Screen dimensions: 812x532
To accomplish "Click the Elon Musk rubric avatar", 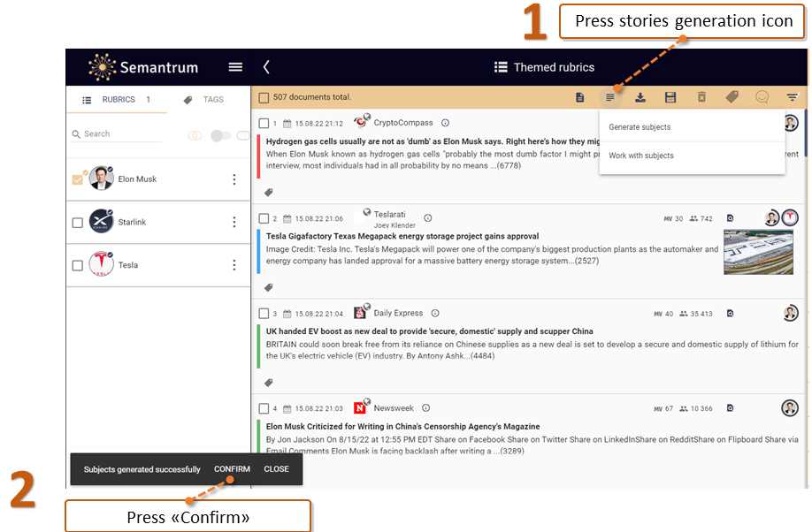I will (101, 179).
